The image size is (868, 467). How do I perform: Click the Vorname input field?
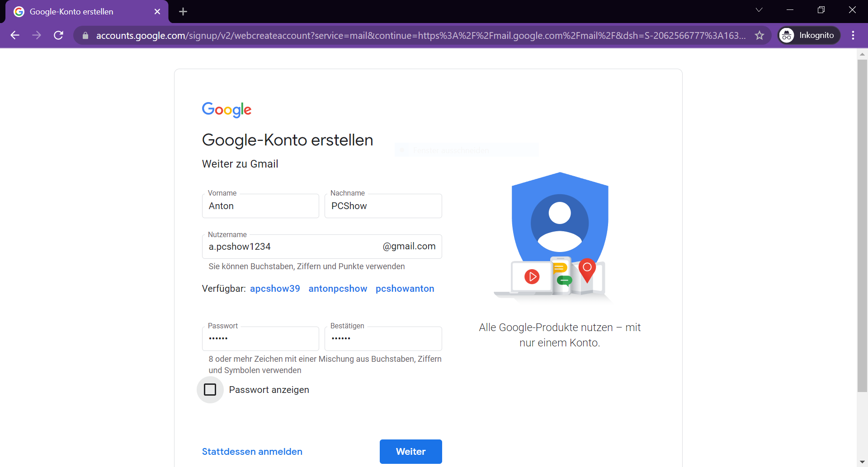click(260, 206)
